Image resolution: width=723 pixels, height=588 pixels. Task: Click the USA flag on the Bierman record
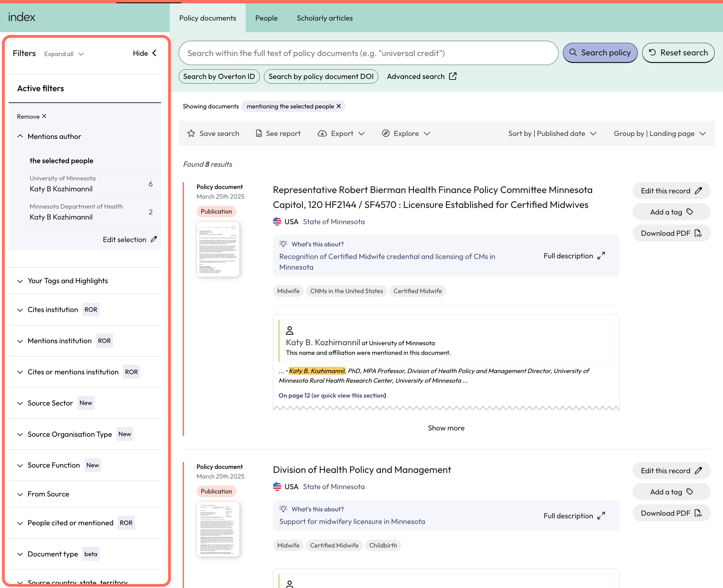[x=277, y=222]
